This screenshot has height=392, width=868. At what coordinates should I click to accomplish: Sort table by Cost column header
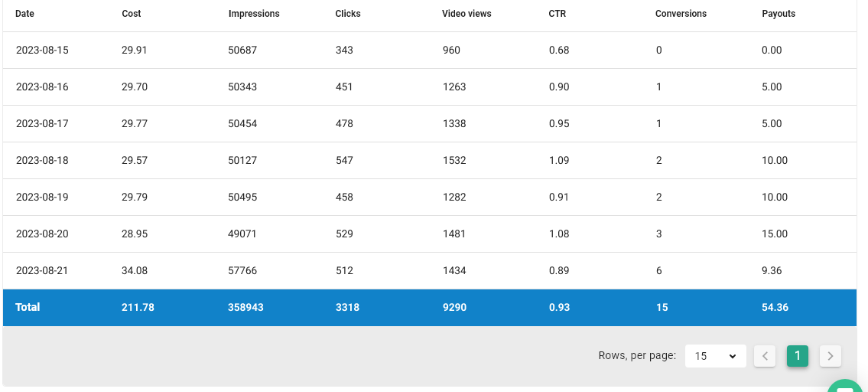tap(132, 14)
